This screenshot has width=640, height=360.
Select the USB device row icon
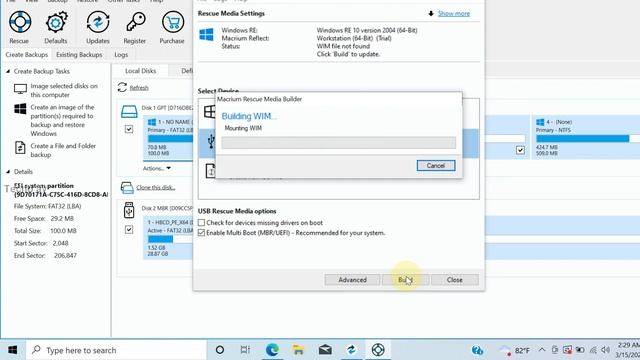pos(211,142)
